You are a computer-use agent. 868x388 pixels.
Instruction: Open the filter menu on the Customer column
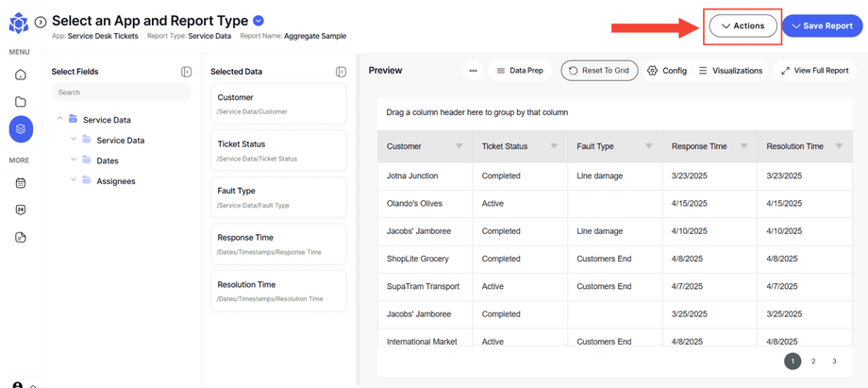point(459,146)
